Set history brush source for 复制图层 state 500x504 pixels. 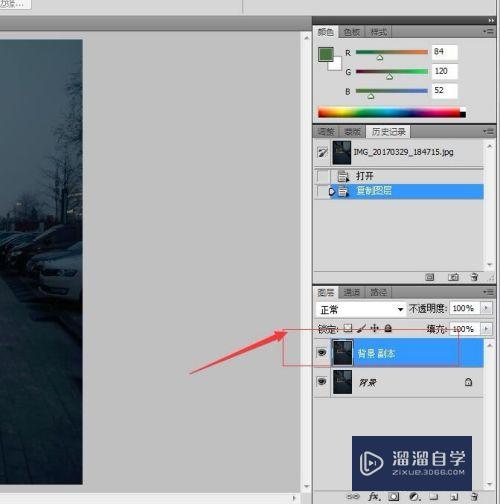[322, 191]
